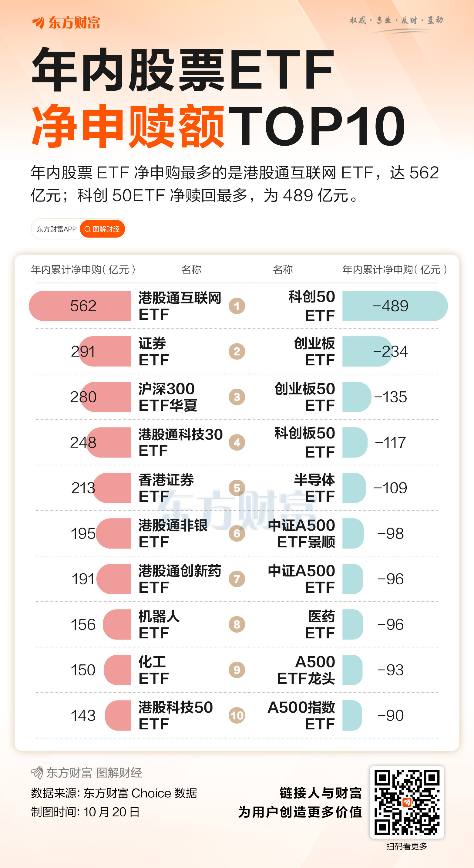Click the rank 7 badge
The width and height of the screenshot is (474, 868).
pyautogui.click(x=237, y=579)
